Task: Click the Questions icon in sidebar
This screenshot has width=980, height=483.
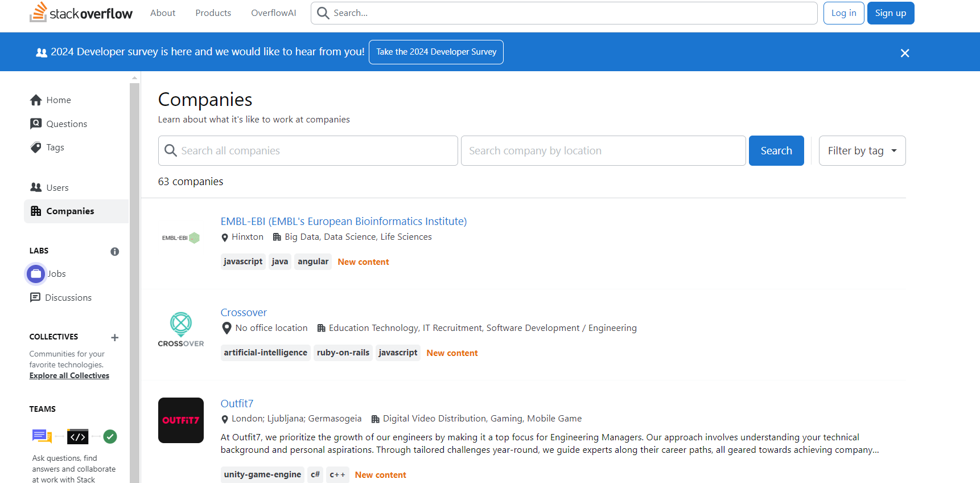Action: tap(36, 124)
